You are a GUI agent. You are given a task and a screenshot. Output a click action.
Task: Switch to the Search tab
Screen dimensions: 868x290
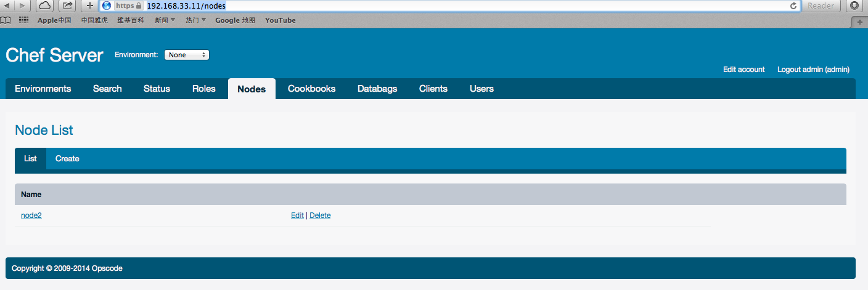[x=107, y=89]
